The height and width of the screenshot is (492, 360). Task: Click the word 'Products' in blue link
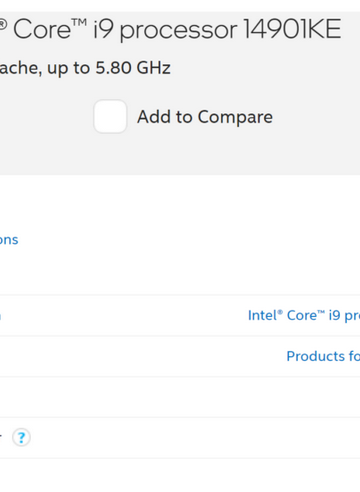click(x=316, y=356)
